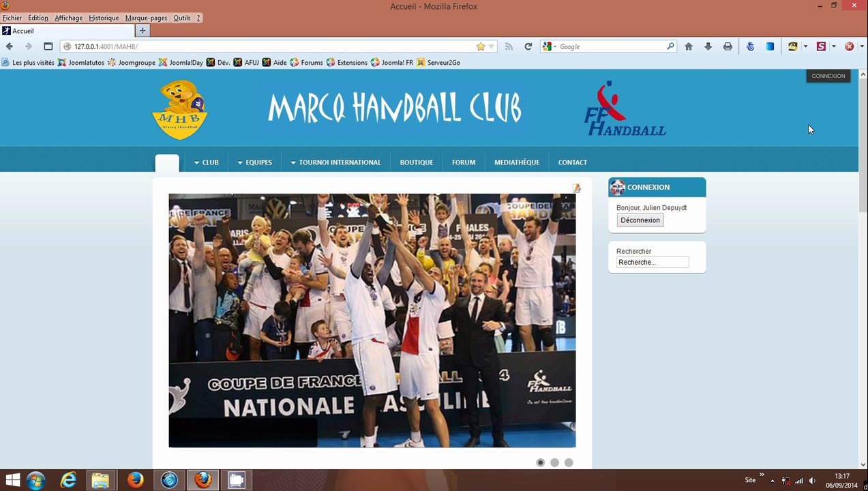Viewport: 868px width, 491px height.
Task: Click the back navigation arrow
Action: (x=9, y=46)
